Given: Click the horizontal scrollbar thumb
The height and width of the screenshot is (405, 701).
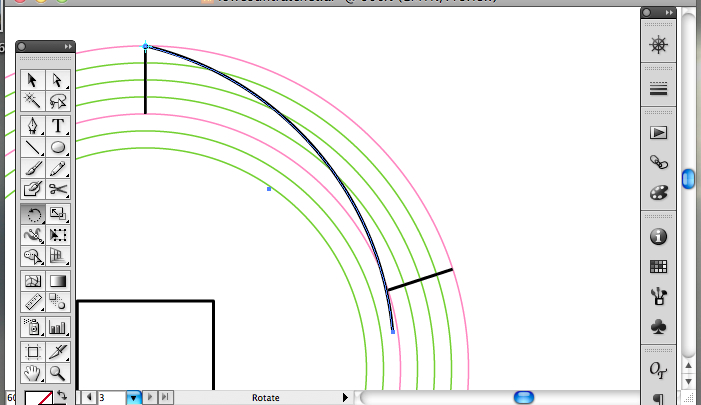Looking at the screenshot, I should 524,397.
